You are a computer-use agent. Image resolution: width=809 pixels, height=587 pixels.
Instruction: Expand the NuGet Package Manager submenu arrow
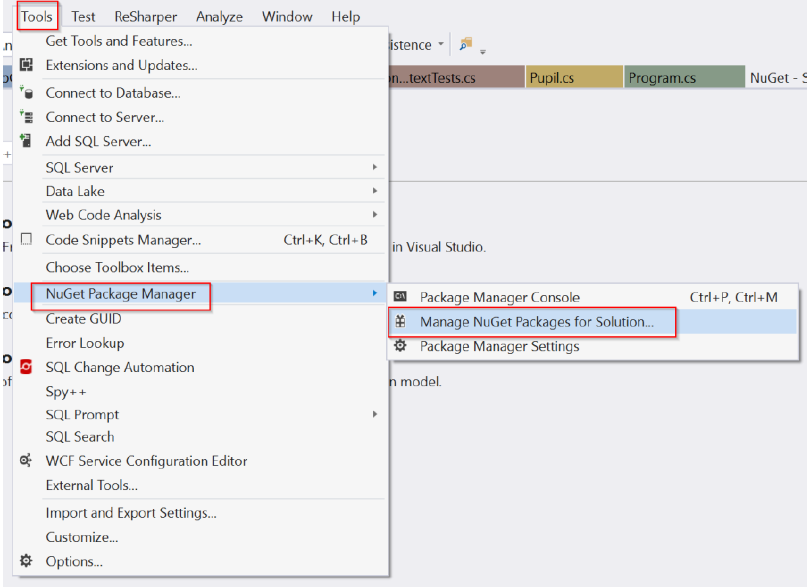tap(375, 293)
